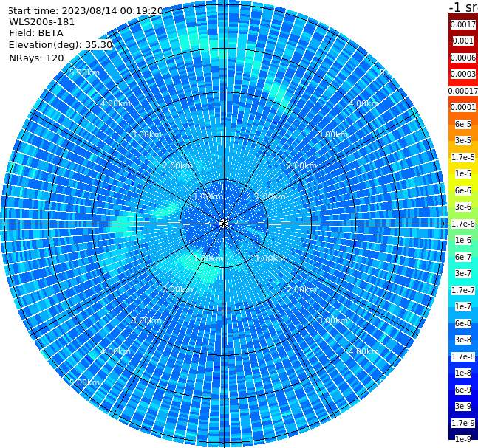Select the 0.001 colorbar value
Image resolution: width=478 pixels, height=448 pixels.
tap(463, 41)
